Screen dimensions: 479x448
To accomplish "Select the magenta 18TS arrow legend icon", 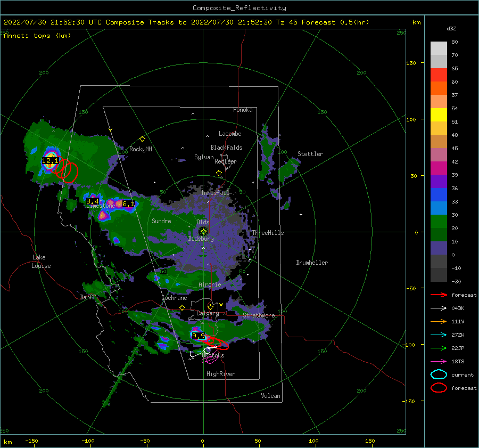I will coord(439,362).
